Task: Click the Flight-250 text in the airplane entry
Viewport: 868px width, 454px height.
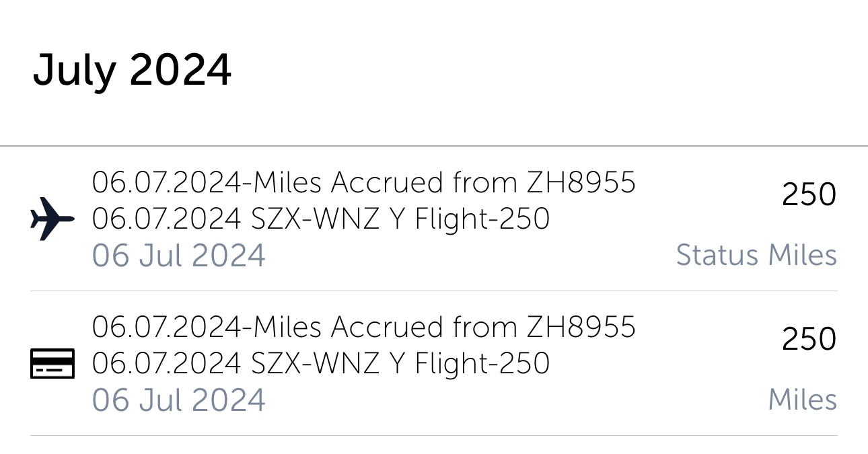Action: pos(482,219)
